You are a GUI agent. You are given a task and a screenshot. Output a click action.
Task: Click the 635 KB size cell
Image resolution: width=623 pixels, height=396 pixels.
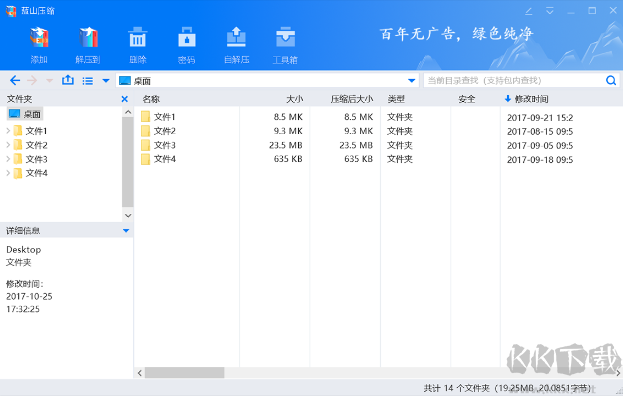pyautogui.click(x=288, y=159)
